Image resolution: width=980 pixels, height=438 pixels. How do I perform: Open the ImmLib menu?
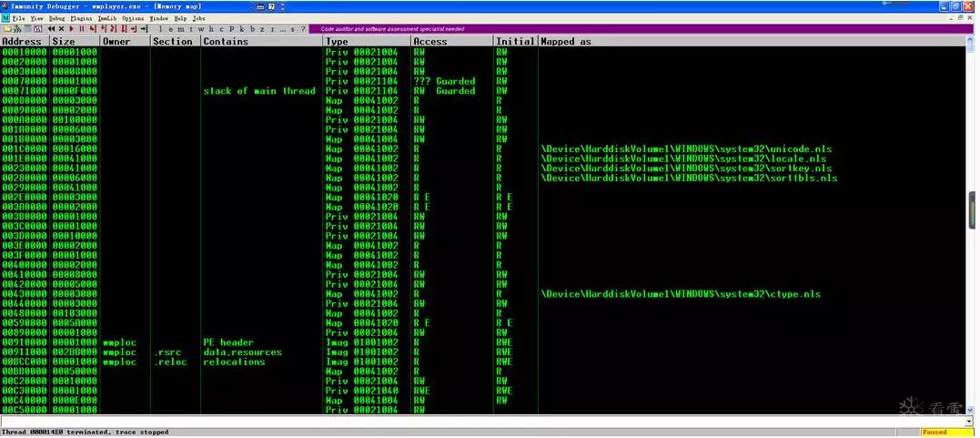tap(106, 19)
